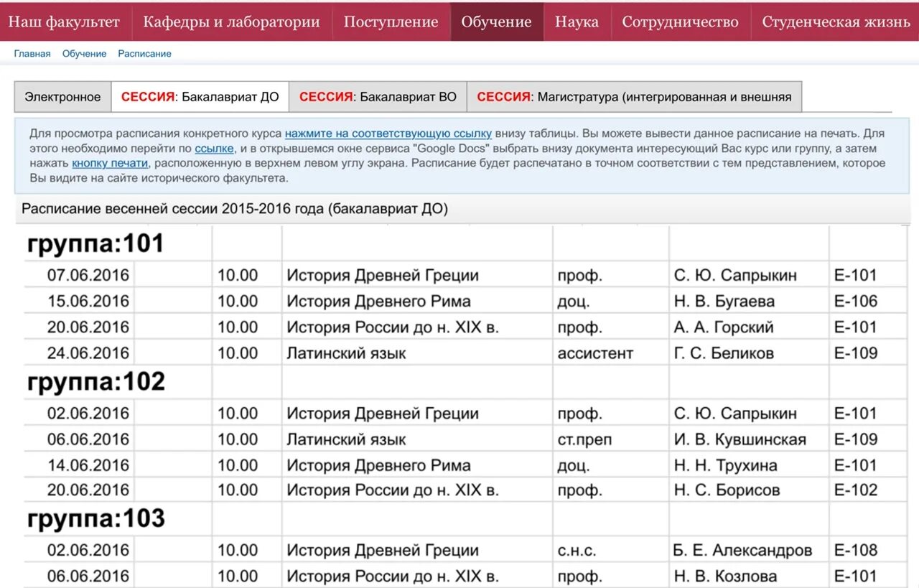This screenshot has height=588, width=919.
Task: Click the 'кнопку печати' link
Action: (110, 163)
